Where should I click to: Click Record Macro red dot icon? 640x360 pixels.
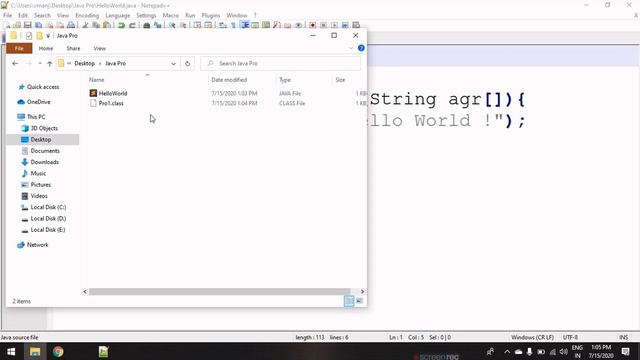(313, 25)
